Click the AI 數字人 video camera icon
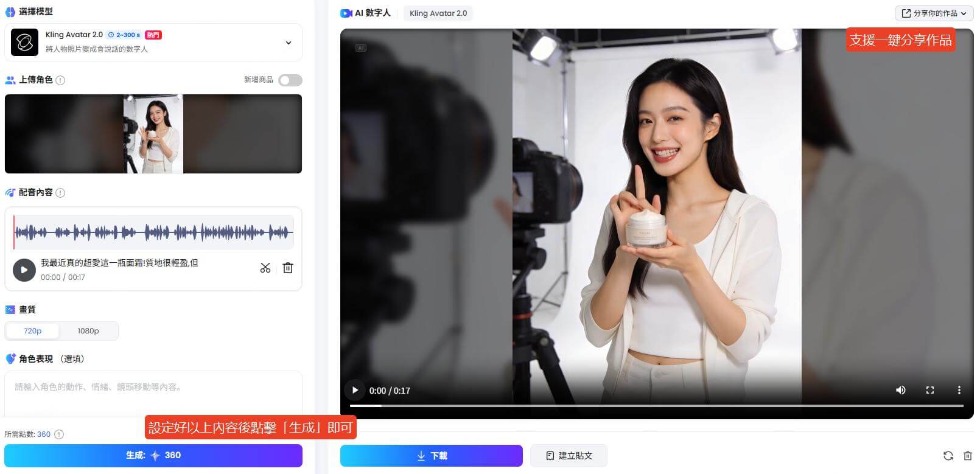980x474 pixels. (x=346, y=13)
